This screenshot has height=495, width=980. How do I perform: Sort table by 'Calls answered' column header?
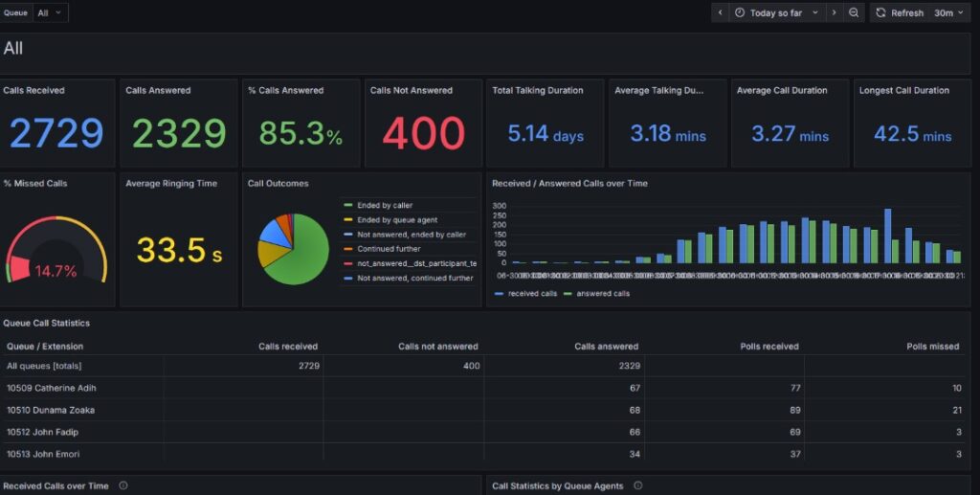606,347
